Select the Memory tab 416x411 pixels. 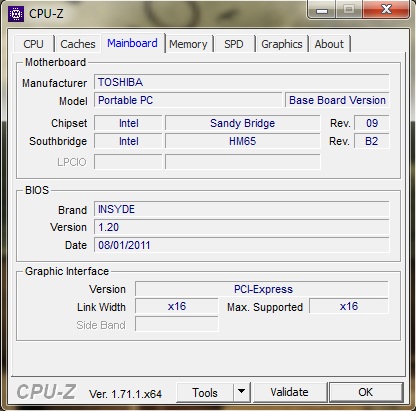tap(188, 44)
